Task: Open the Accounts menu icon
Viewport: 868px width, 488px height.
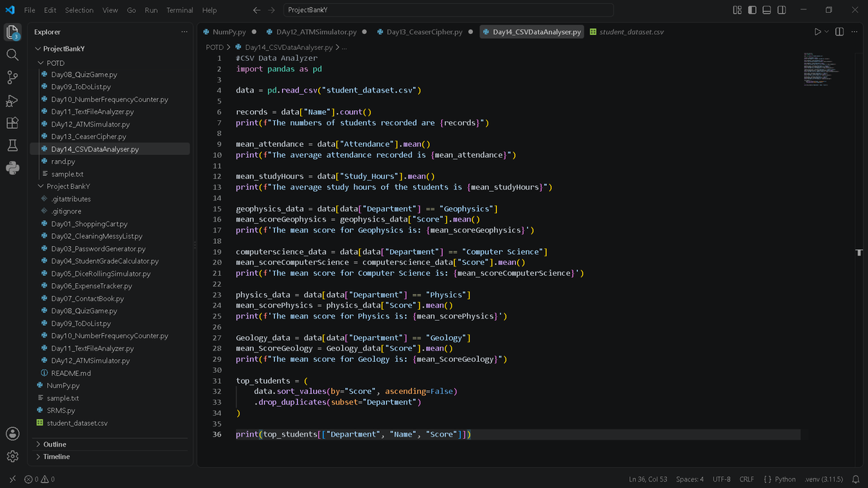Action: click(x=12, y=433)
